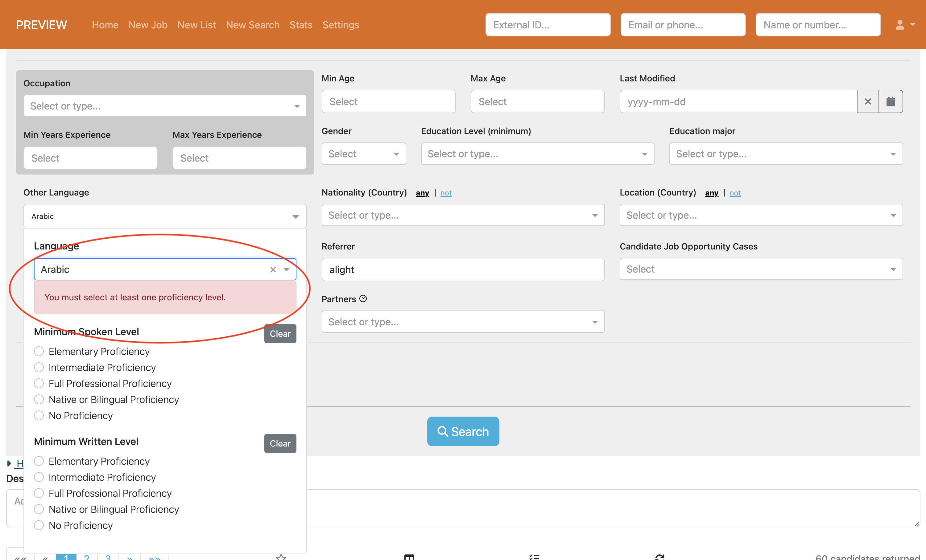The image size is (926, 560).
Task: Remove Arabic with the X in the Language field
Action: coord(273,269)
